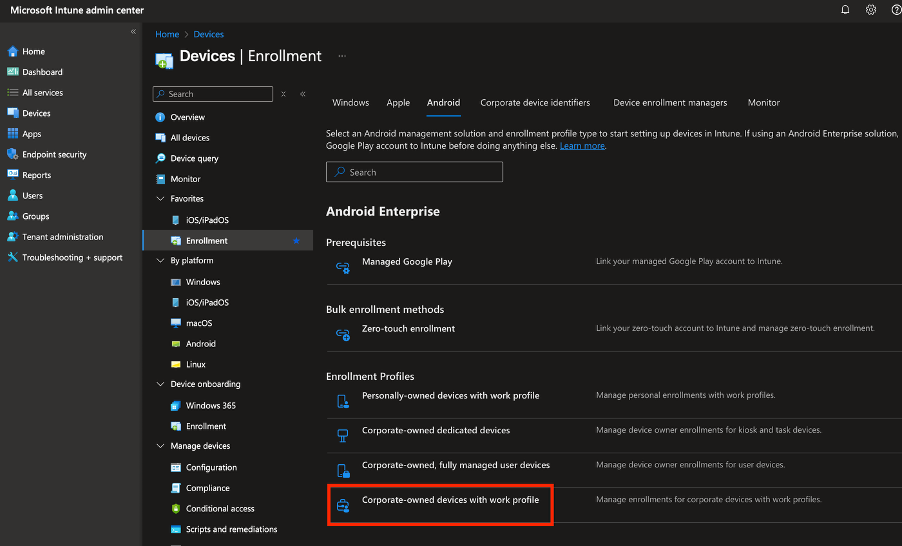902x546 pixels.
Task: Click the All services list icon
Action: click(x=13, y=93)
